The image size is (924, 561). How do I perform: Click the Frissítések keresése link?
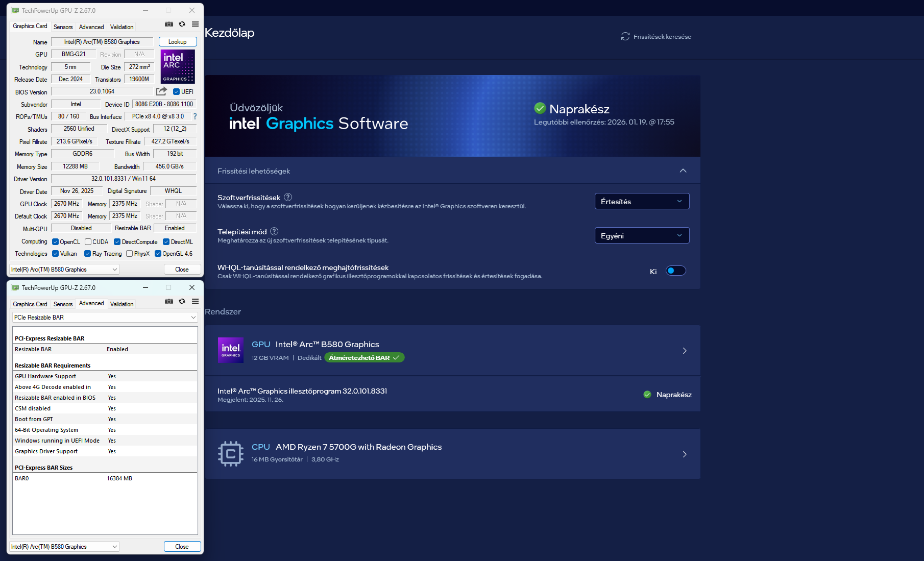coord(662,37)
